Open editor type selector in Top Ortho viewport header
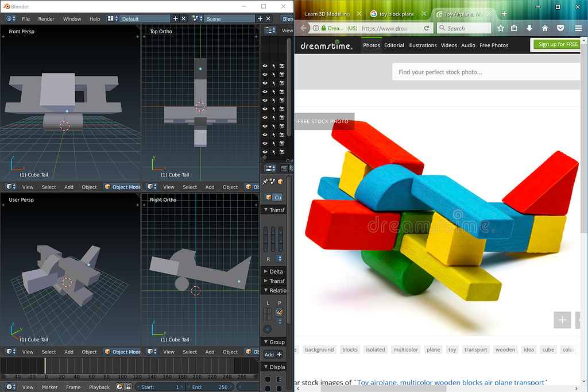588x392 pixels. click(152, 187)
